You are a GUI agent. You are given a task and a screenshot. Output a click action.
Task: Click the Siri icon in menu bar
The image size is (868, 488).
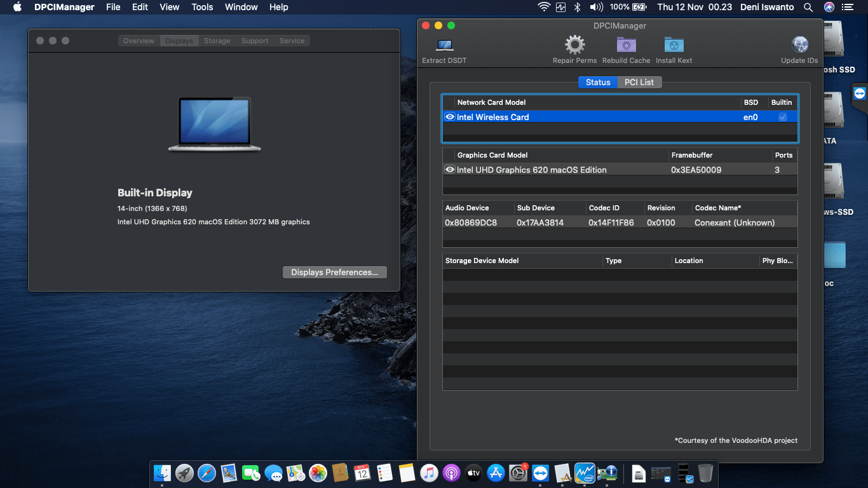(x=829, y=7)
